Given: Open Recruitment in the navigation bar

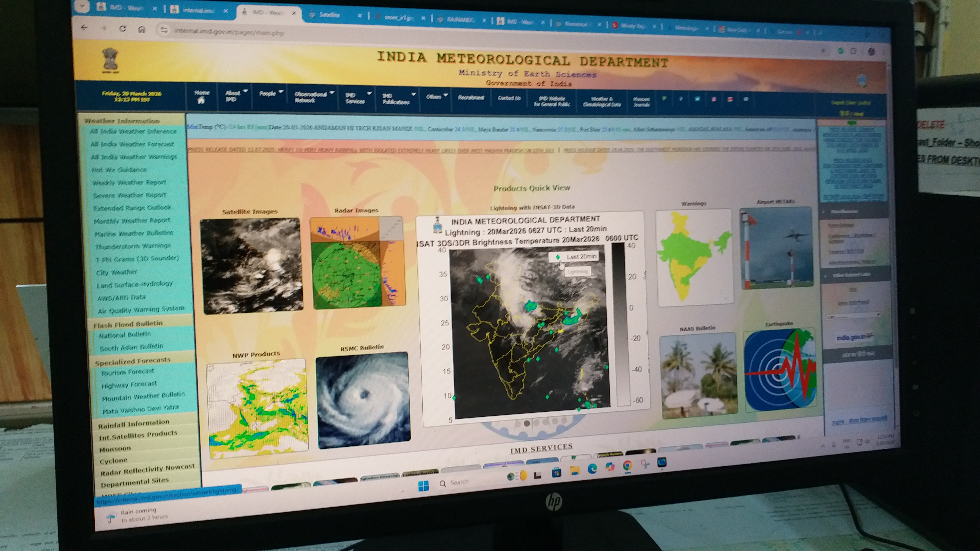Looking at the screenshot, I should pos(471,98).
